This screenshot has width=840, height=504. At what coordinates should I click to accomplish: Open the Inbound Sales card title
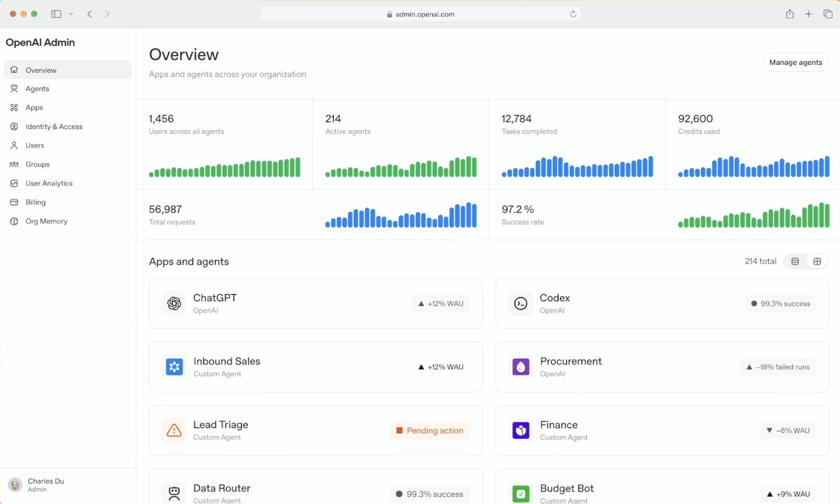[x=227, y=361]
